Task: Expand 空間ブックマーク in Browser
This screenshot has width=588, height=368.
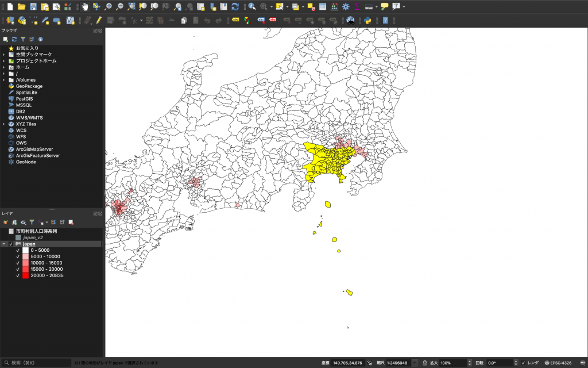Action: [x=4, y=55]
